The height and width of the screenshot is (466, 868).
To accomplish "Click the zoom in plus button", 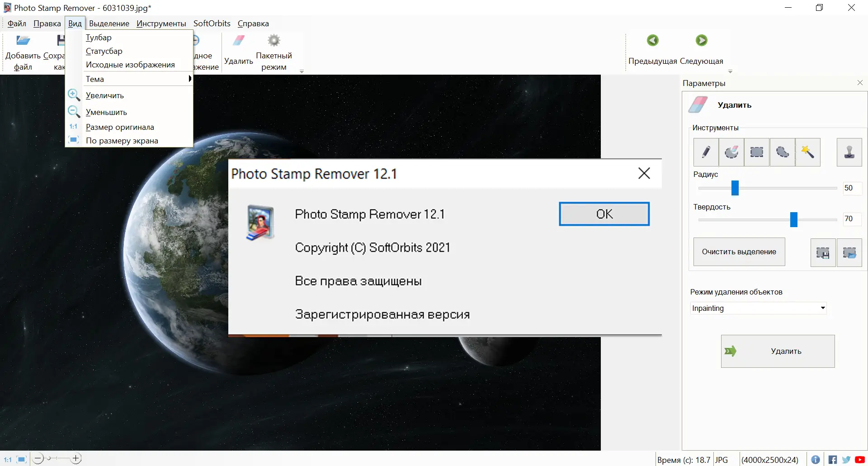I will pos(76,459).
